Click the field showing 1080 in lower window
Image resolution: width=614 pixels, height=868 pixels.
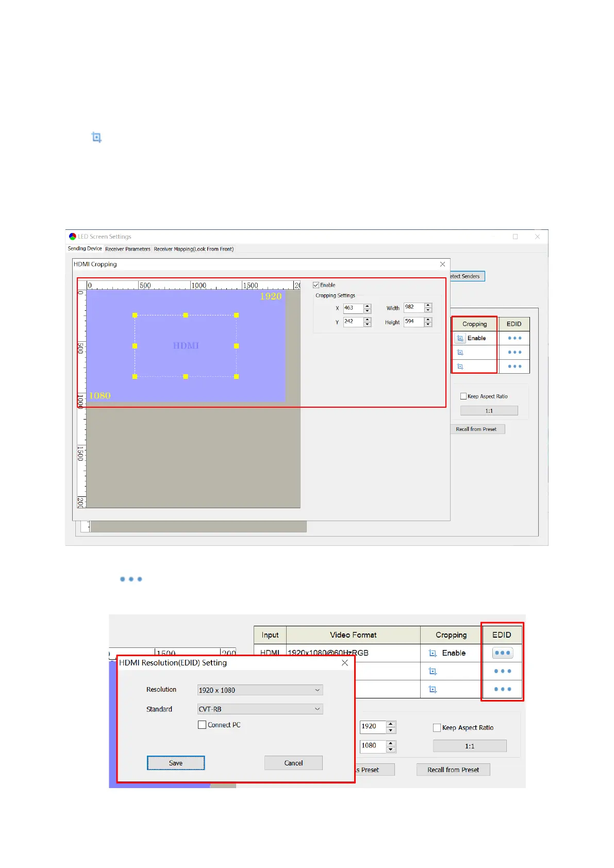pos(373,746)
